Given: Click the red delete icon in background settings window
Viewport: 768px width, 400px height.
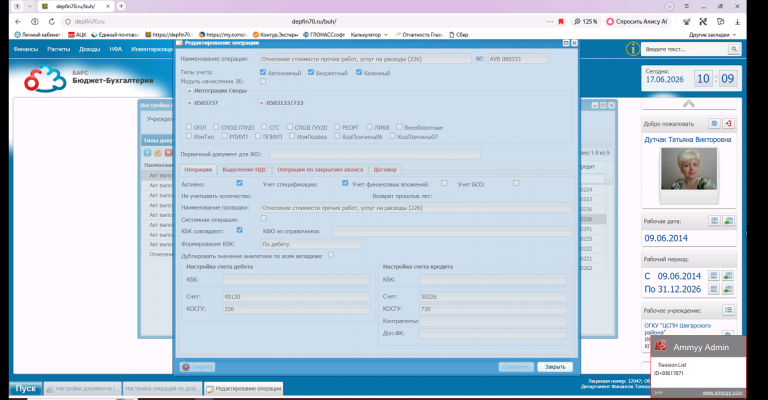Looking at the screenshot, I should pyautogui.click(x=168, y=153).
